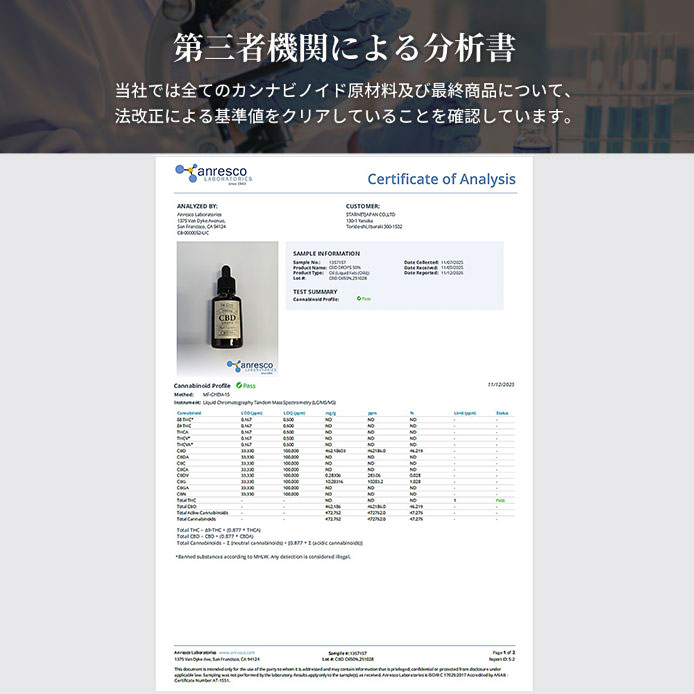Click the Date Reported: label
Viewport: 694px width, 694px height.
coord(421,273)
